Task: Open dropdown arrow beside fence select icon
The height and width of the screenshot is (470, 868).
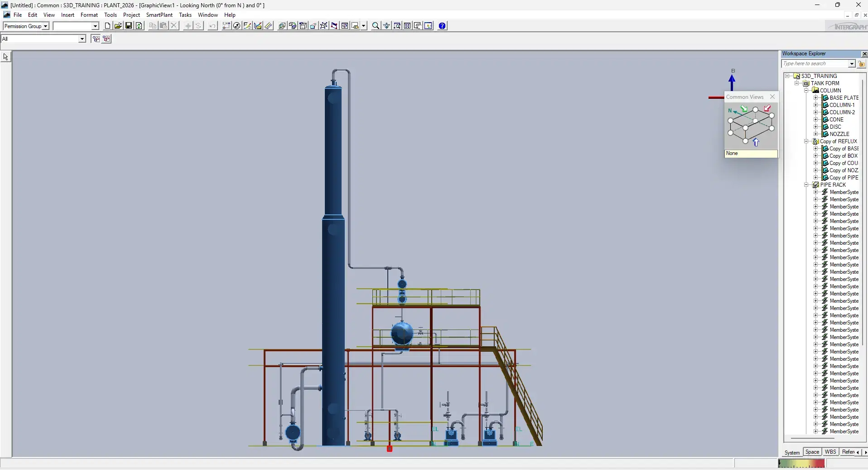Action: [363, 26]
